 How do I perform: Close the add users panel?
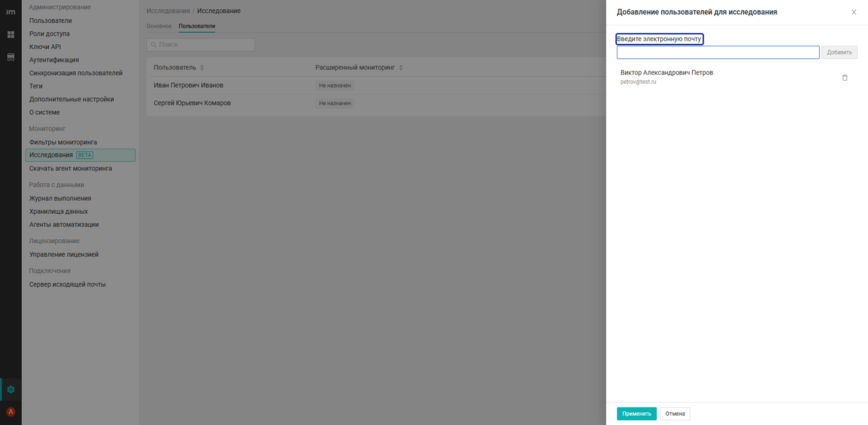(854, 12)
